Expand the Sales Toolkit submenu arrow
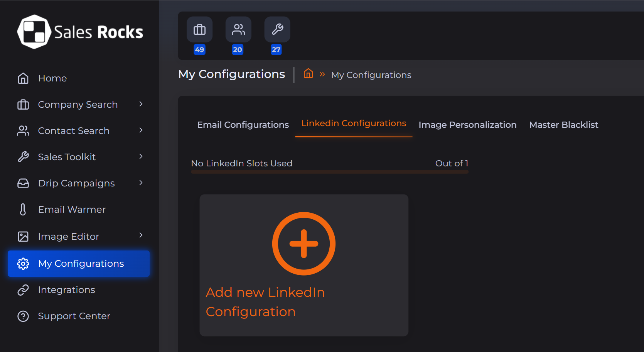 click(141, 157)
